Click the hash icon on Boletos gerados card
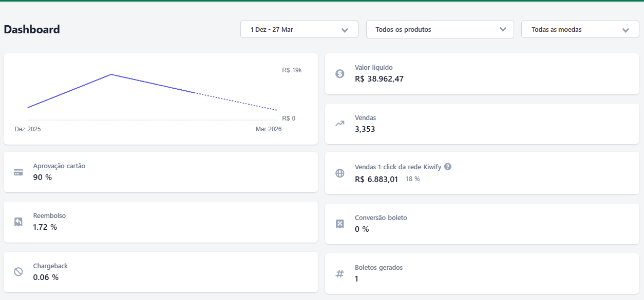The width and height of the screenshot is (644, 300). point(339,274)
